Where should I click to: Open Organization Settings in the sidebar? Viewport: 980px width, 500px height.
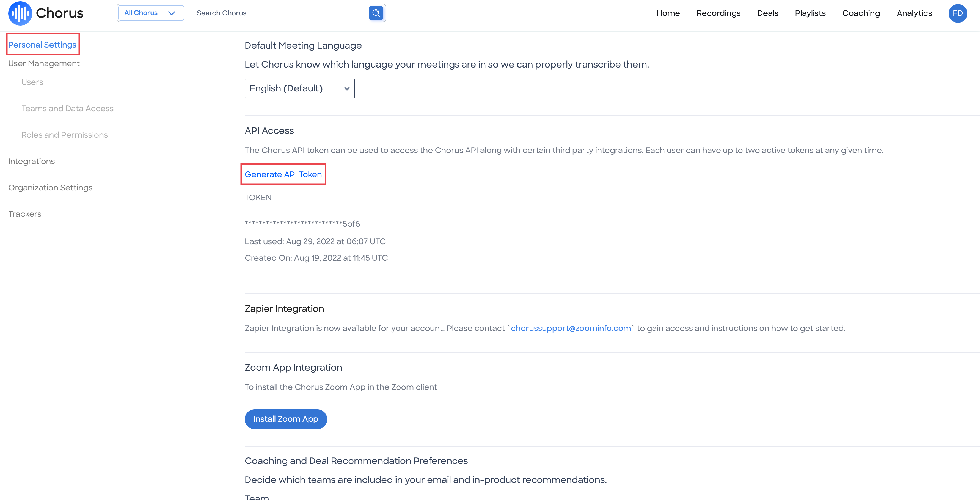point(50,188)
